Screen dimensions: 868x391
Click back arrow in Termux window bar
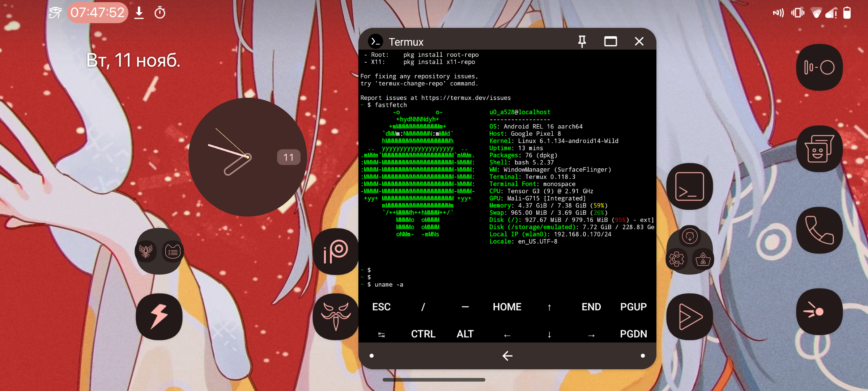coord(507,356)
